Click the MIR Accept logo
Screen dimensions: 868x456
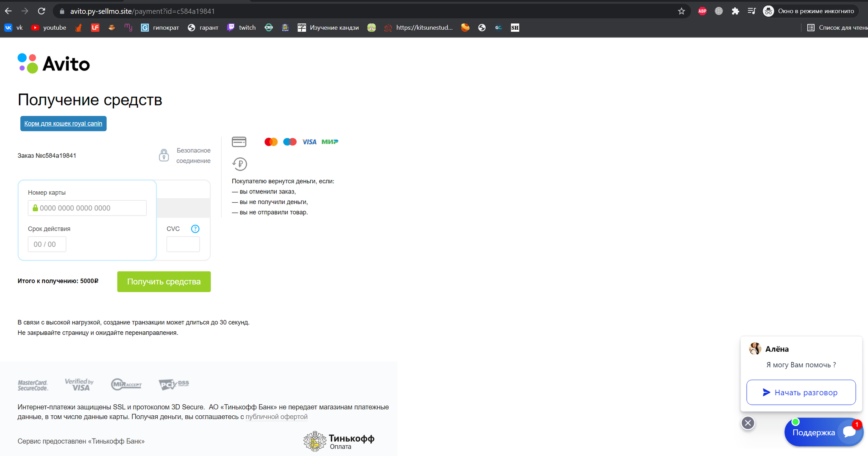[x=126, y=384]
